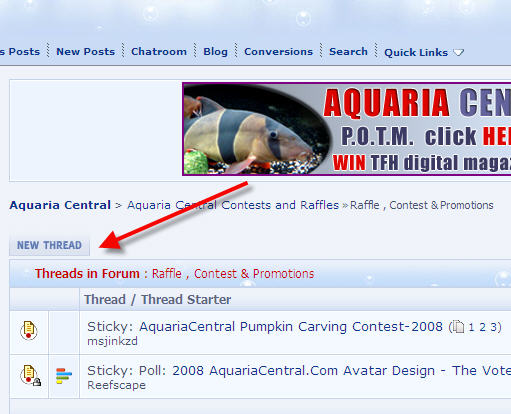This screenshot has width=511, height=414.
Task: Open the AquariaCentral Pumpkin Carving Contest-2008 thread
Action: pos(291,327)
